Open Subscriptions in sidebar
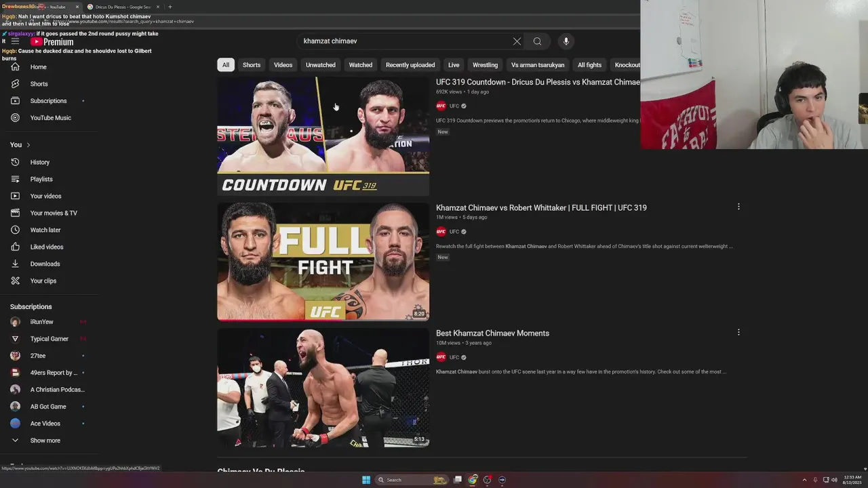Image resolution: width=868 pixels, height=488 pixels. (49, 101)
